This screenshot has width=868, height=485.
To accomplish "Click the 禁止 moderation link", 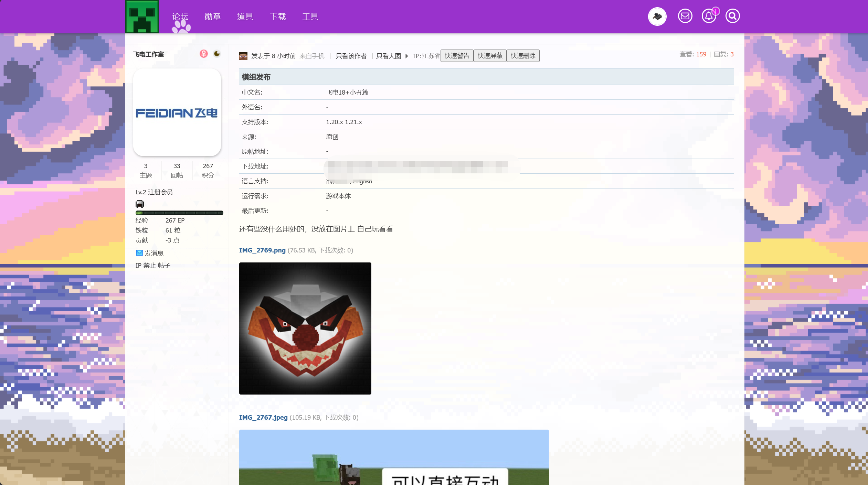I will tap(150, 266).
